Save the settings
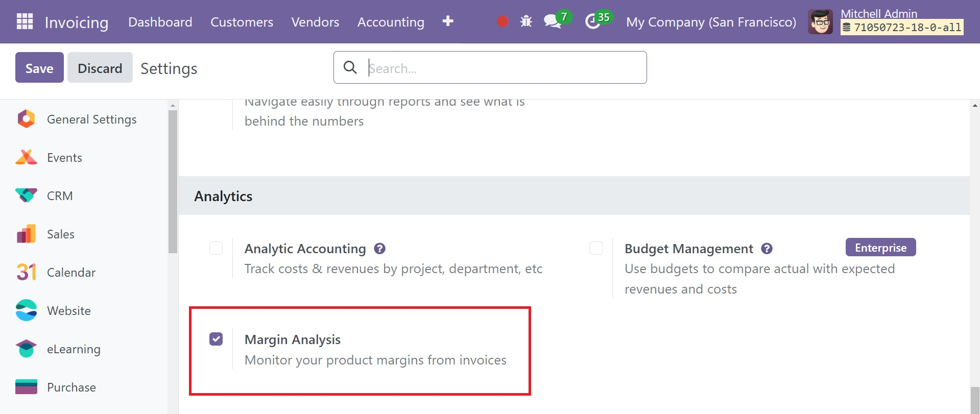Image resolution: width=980 pixels, height=414 pixels. 39,67
